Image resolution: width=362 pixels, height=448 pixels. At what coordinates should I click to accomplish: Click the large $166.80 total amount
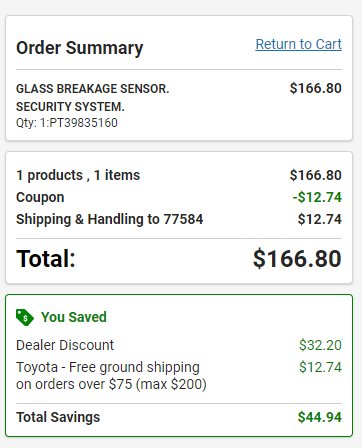(x=297, y=259)
